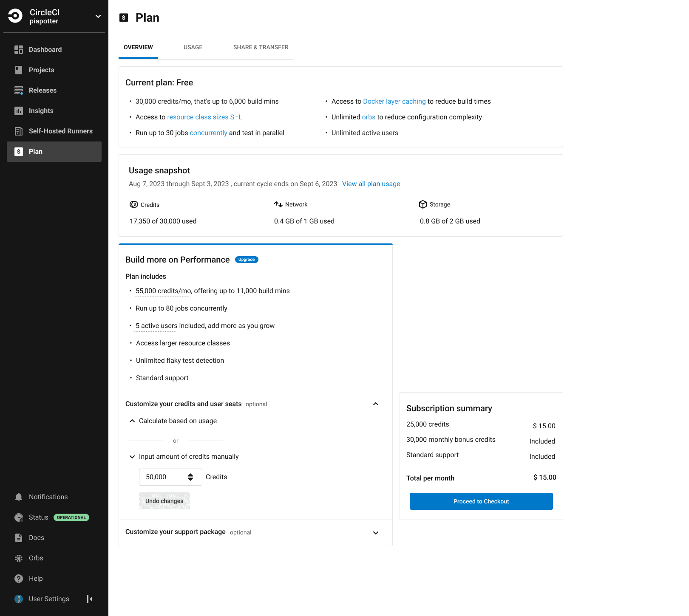Click the Orbs icon in sidebar
Viewport: 689px width, 616px height.
click(x=19, y=558)
